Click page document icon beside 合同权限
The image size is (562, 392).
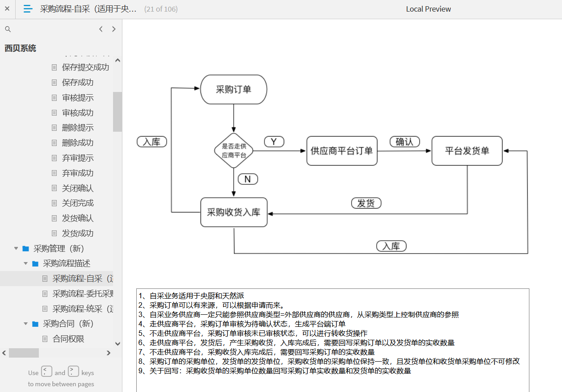pyautogui.click(x=45, y=339)
